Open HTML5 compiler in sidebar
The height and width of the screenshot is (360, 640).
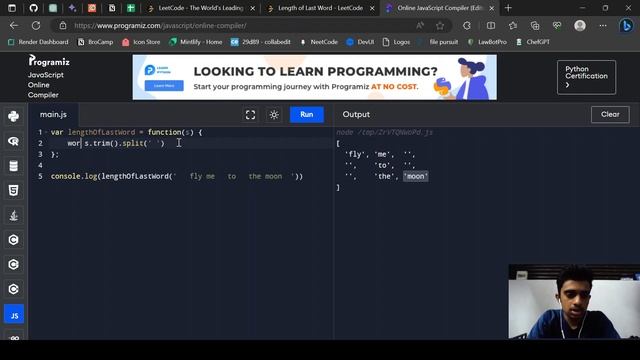(13, 191)
